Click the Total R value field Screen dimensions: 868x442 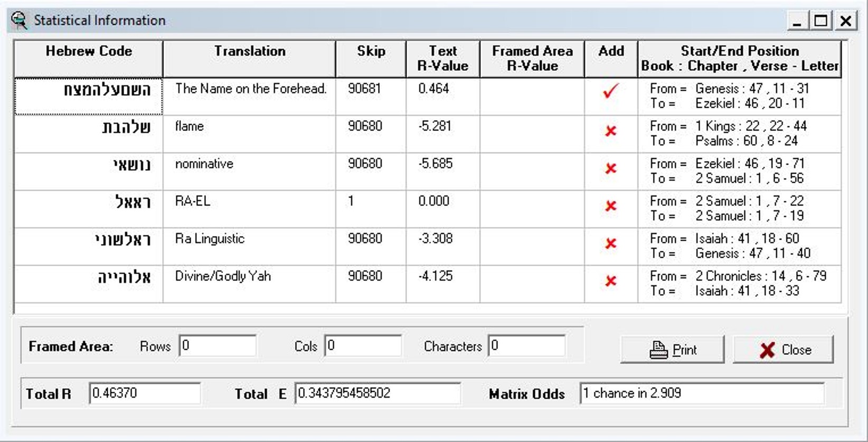pyautogui.click(x=145, y=393)
